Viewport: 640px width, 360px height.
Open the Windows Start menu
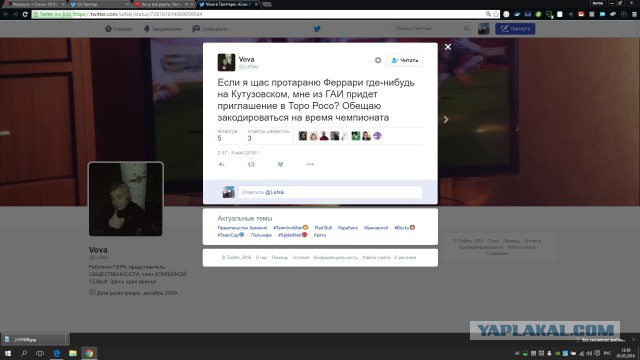click(x=8, y=353)
